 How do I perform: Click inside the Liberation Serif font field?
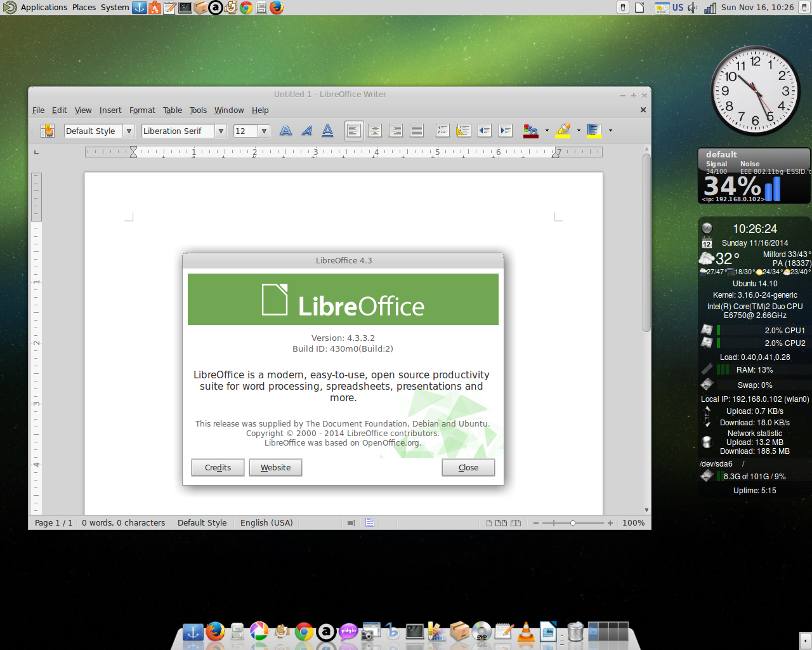[x=178, y=131]
